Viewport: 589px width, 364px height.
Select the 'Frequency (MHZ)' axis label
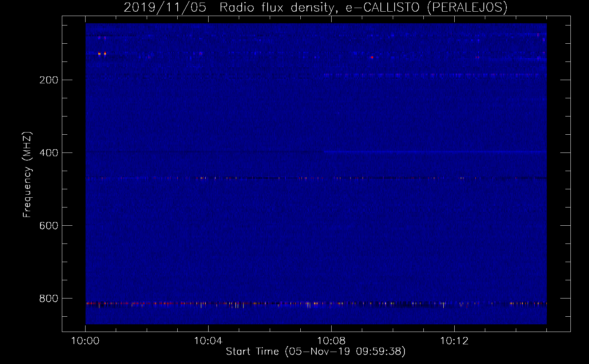27,174
